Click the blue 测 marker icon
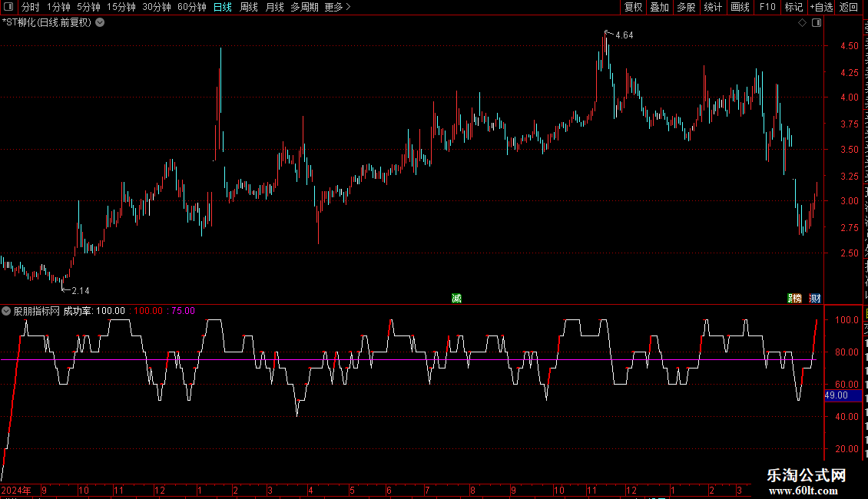 click(815, 299)
